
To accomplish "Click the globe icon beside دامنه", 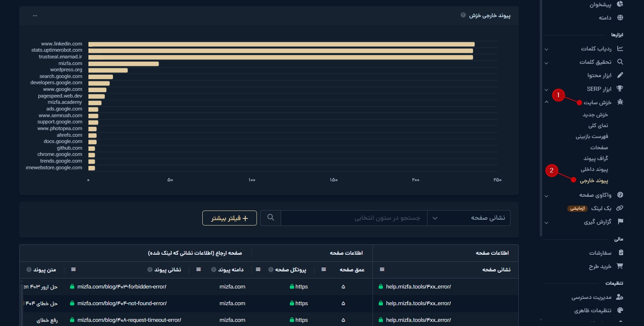I will pos(620,18).
